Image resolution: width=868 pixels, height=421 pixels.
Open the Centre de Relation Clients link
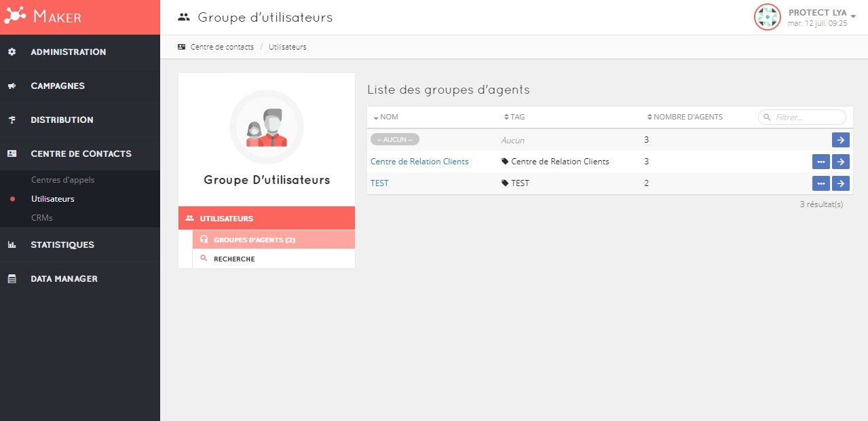click(419, 162)
